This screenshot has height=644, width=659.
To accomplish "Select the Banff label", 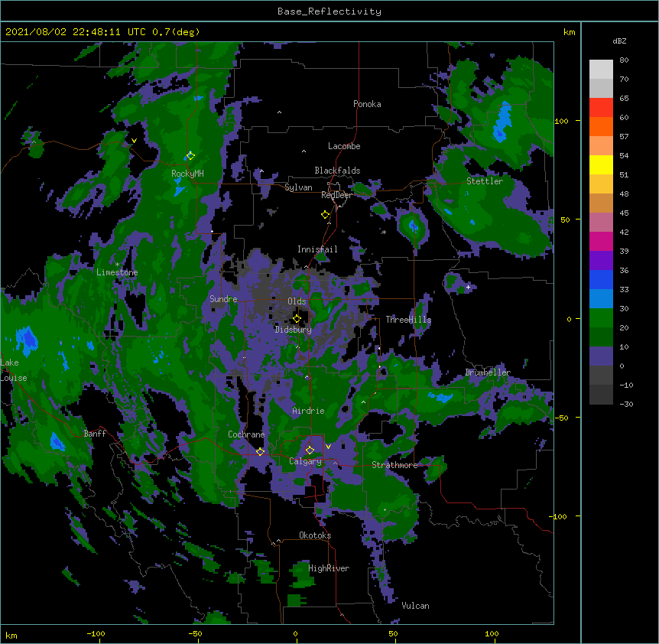I will coord(95,434).
